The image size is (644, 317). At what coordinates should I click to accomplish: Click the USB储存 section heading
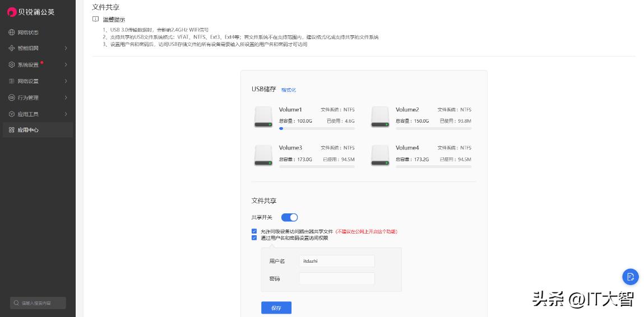[x=263, y=89]
